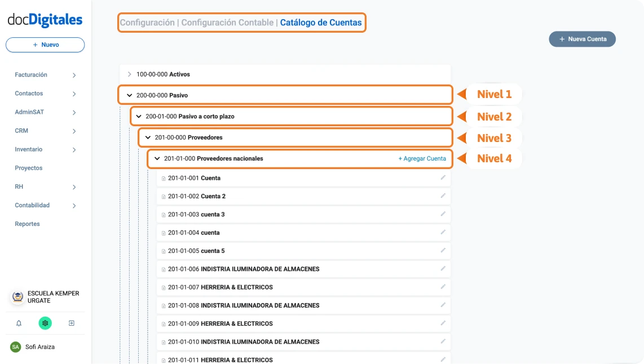Expand the 100-00-000 Activos account

click(129, 74)
